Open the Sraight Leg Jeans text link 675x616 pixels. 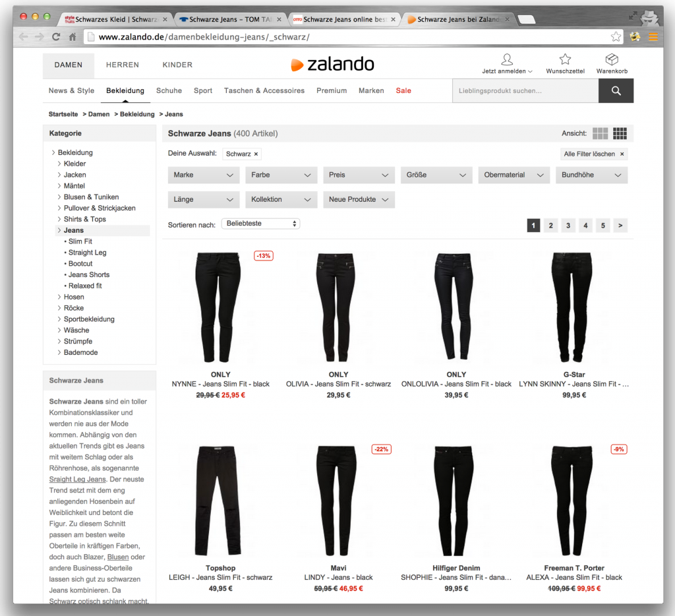(x=78, y=479)
